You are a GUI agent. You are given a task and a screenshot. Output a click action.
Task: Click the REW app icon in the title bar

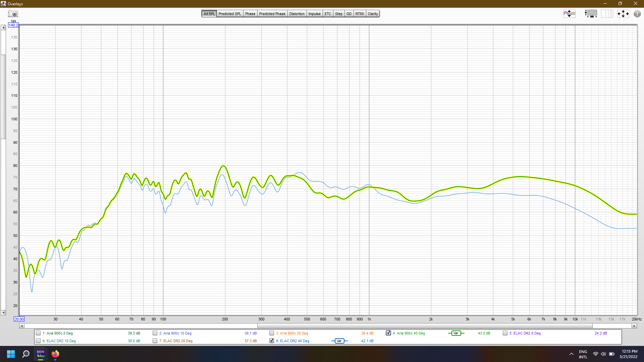(3, 4)
